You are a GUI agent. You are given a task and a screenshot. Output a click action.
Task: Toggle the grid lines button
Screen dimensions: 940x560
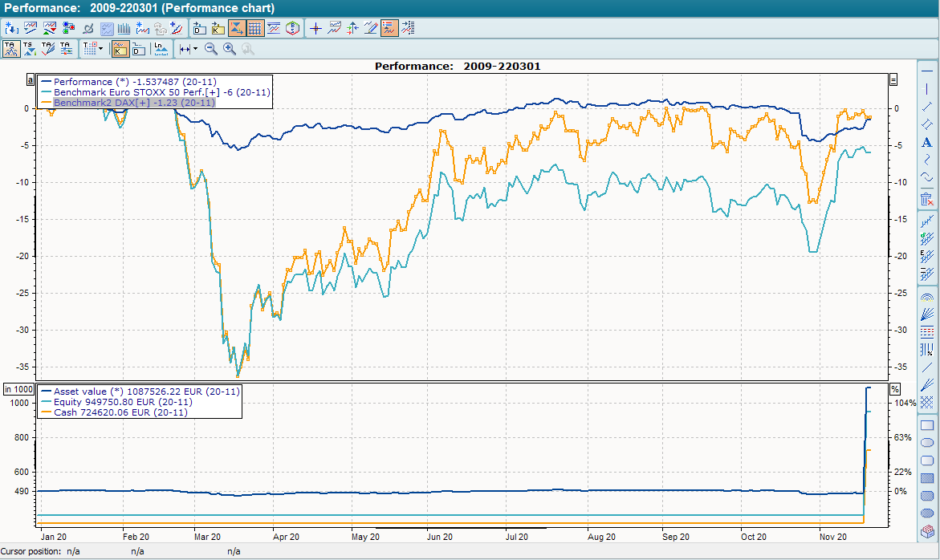coord(255,28)
